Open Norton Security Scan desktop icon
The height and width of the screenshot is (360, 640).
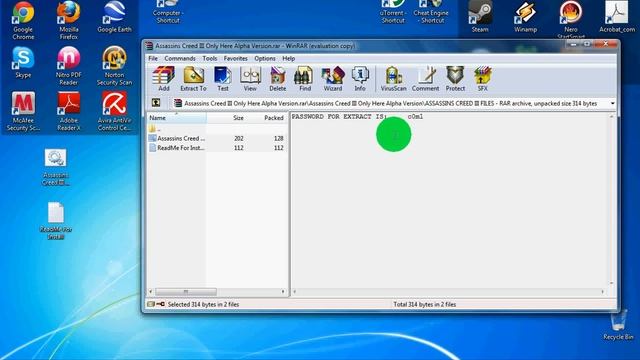(x=114, y=66)
